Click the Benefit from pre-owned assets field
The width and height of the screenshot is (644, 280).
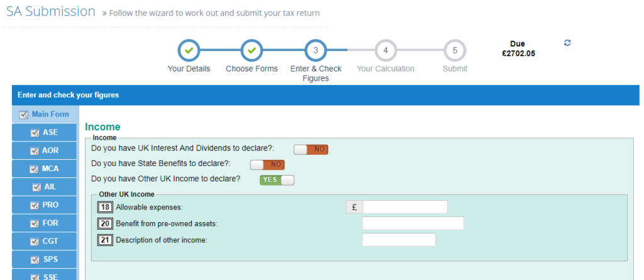(x=413, y=223)
